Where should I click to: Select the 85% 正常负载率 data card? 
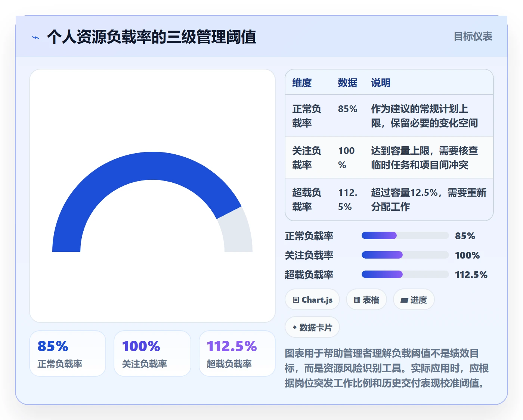click(68, 353)
